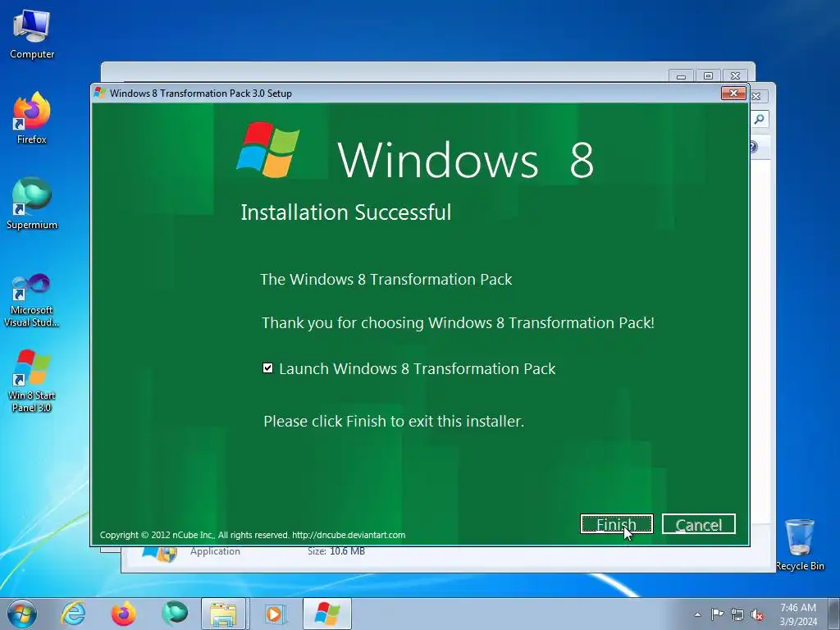
Task: Click 'Please click Finish to exit' text
Action: pos(394,421)
